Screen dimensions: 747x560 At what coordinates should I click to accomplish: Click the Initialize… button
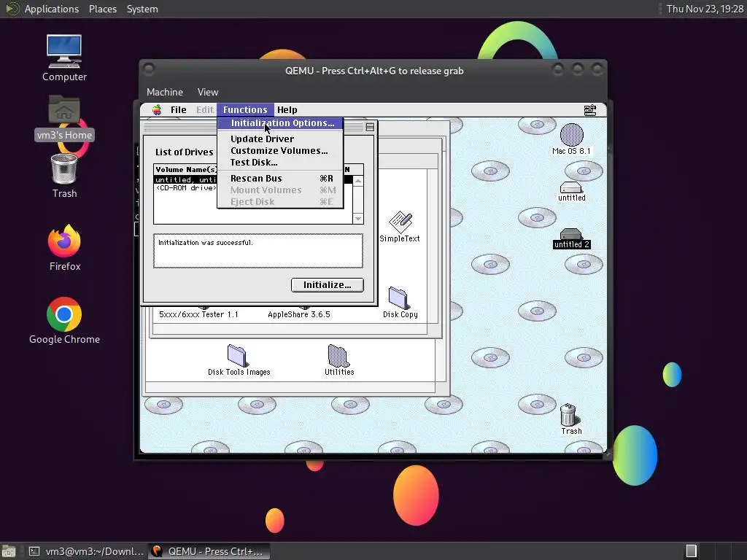pos(328,285)
